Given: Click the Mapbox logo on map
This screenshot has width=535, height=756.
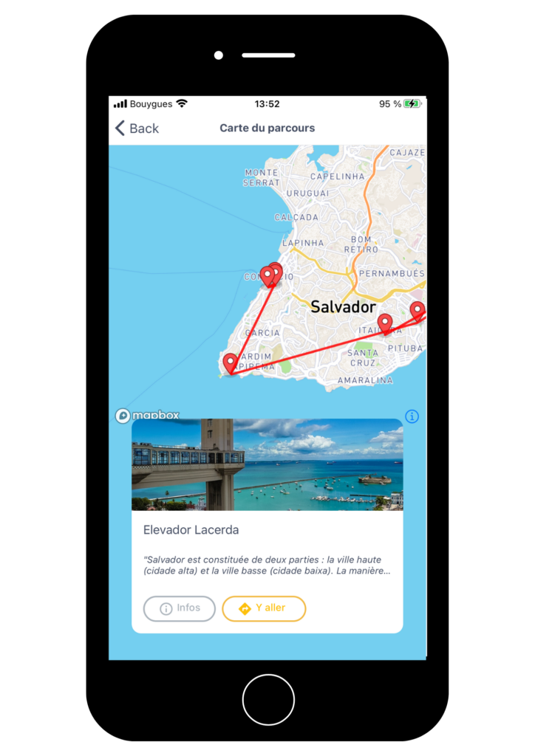Looking at the screenshot, I should pyautogui.click(x=147, y=415).
